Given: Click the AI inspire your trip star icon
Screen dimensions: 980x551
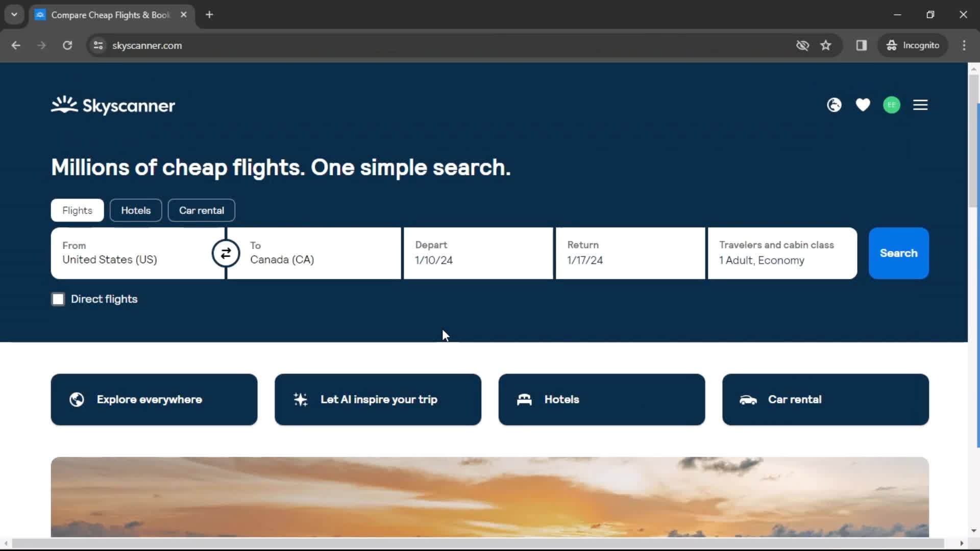Looking at the screenshot, I should [x=301, y=399].
